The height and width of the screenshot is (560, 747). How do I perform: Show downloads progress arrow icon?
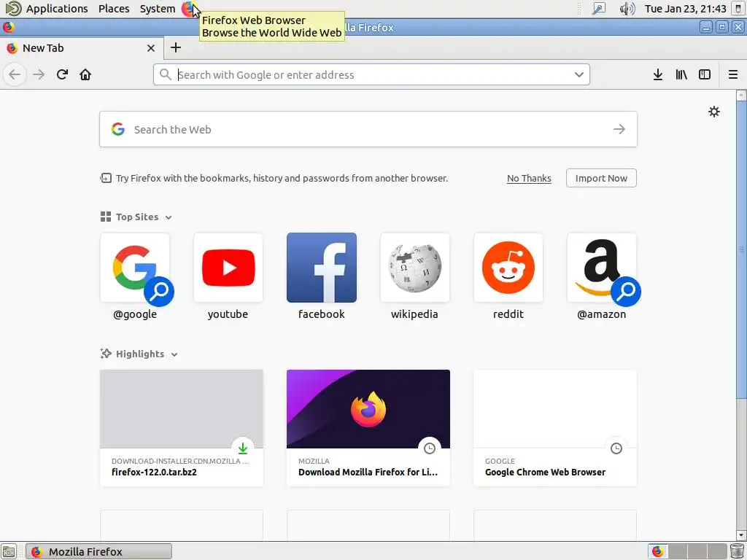tap(658, 75)
